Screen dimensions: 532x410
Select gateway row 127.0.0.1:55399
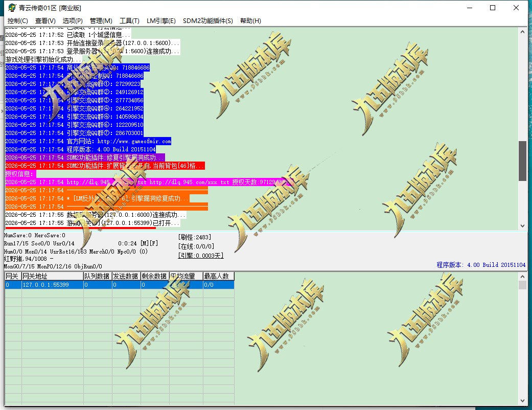pos(120,285)
